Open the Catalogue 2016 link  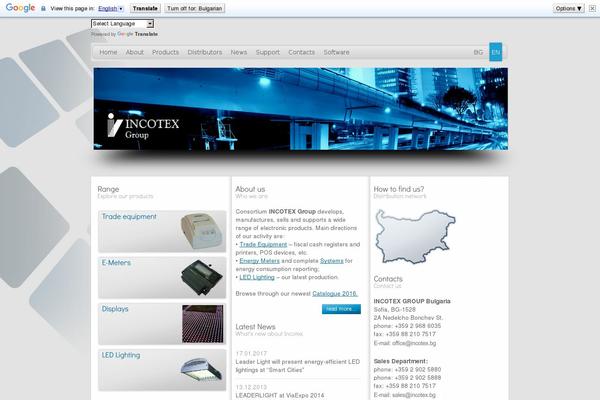click(x=335, y=294)
